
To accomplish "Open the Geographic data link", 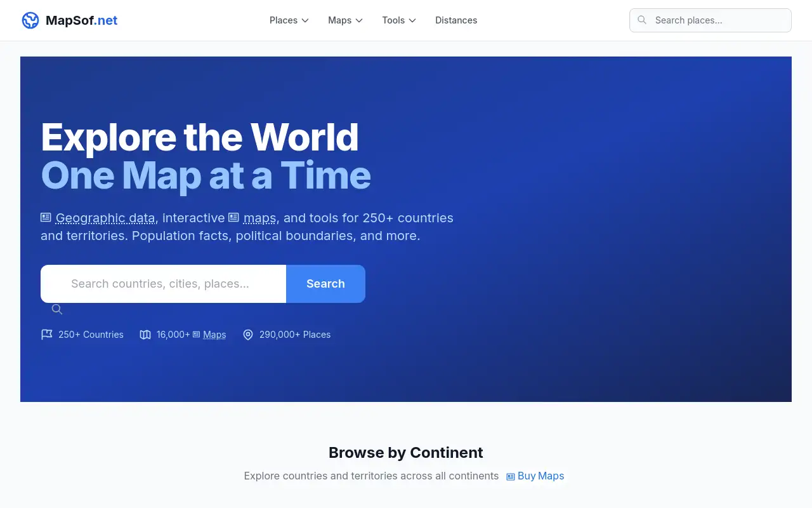I will click(105, 218).
